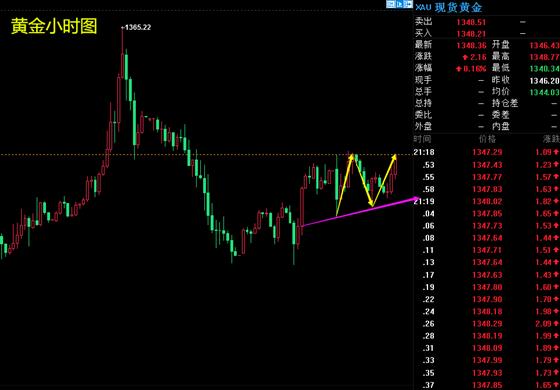
Task: Click the rightmost small chart toolbar icon
Action: [408, 4]
